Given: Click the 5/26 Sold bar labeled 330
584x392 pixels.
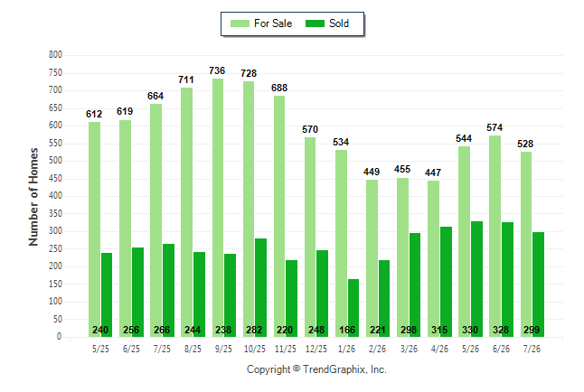Looking at the screenshot, I should click(476, 279).
